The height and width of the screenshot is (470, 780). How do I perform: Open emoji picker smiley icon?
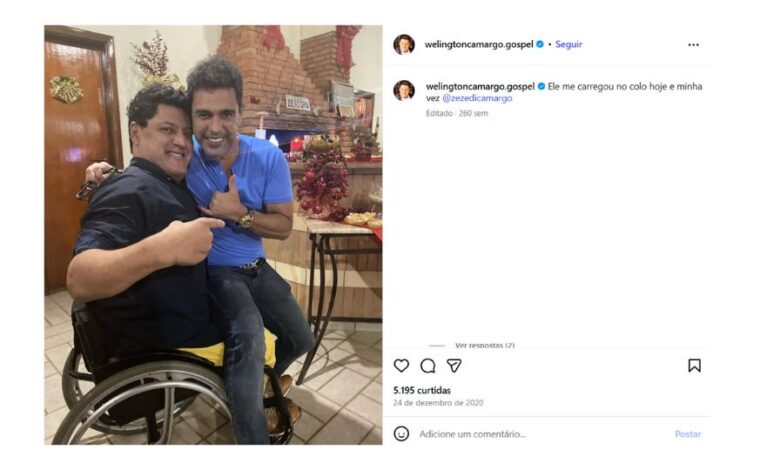[x=401, y=434]
